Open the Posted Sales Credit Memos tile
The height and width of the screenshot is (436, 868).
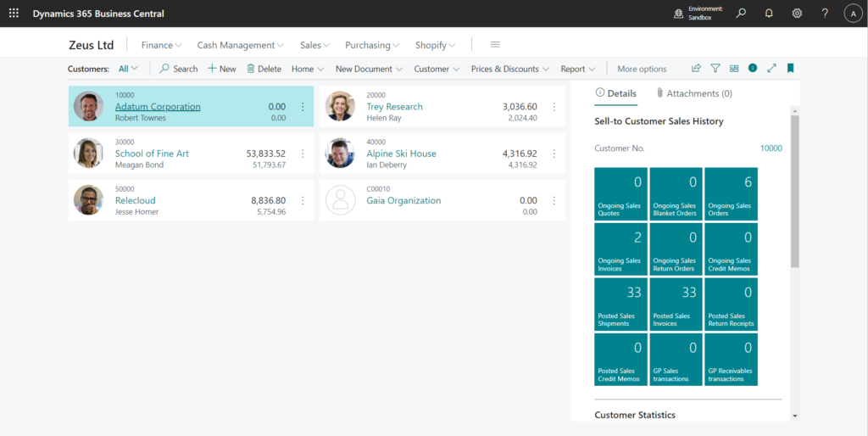(x=620, y=359)
